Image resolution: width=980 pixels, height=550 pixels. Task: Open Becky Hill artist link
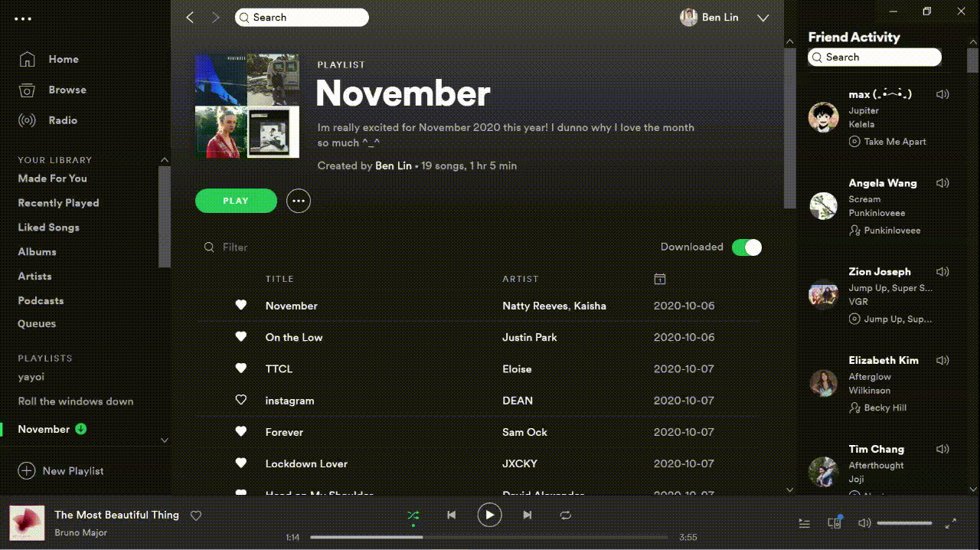click(885, 408)
